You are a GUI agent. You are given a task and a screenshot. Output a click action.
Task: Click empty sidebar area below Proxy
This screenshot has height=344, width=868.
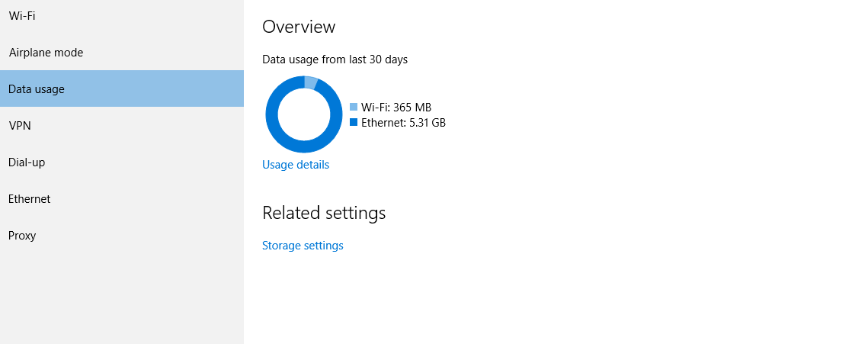click(x=122, y=299)
